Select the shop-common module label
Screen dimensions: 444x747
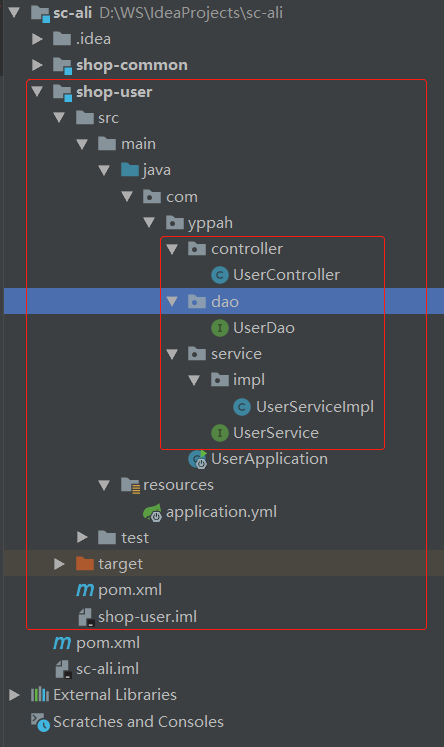coord(131,65)
